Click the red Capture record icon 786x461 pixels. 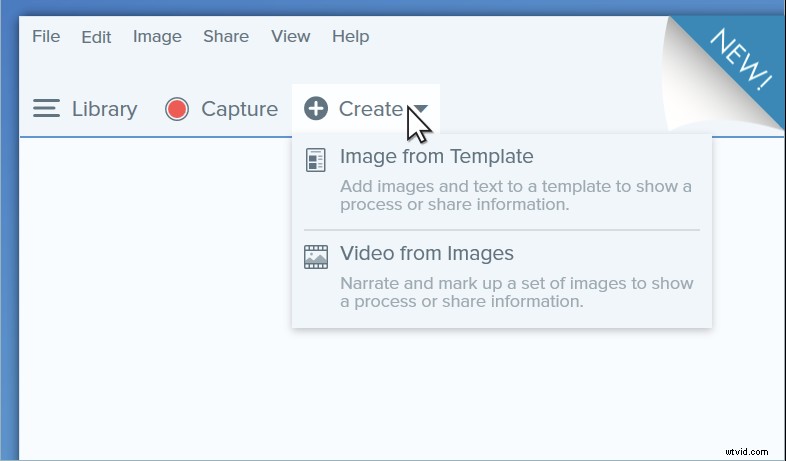(177, 109)
